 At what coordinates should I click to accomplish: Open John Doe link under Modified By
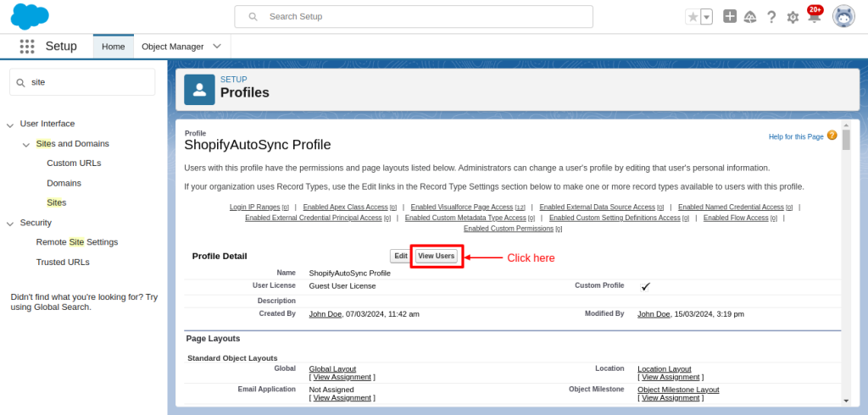point(654,314)
